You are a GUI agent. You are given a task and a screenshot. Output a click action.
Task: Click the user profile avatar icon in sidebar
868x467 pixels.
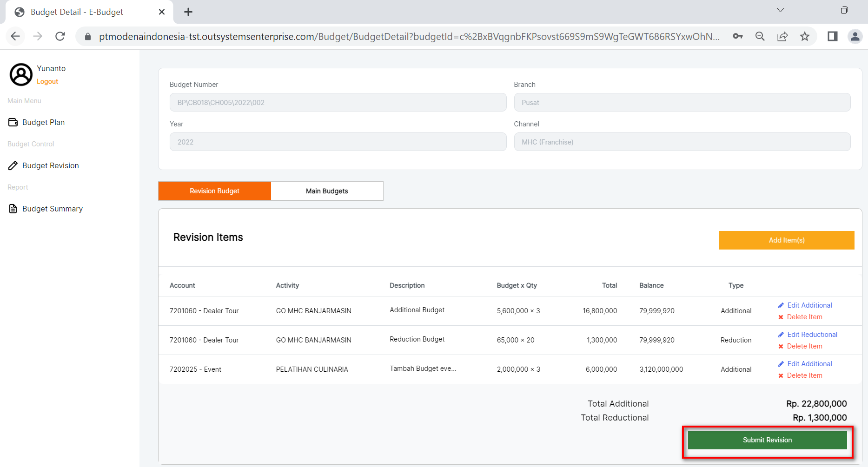[x=21, y=74]
